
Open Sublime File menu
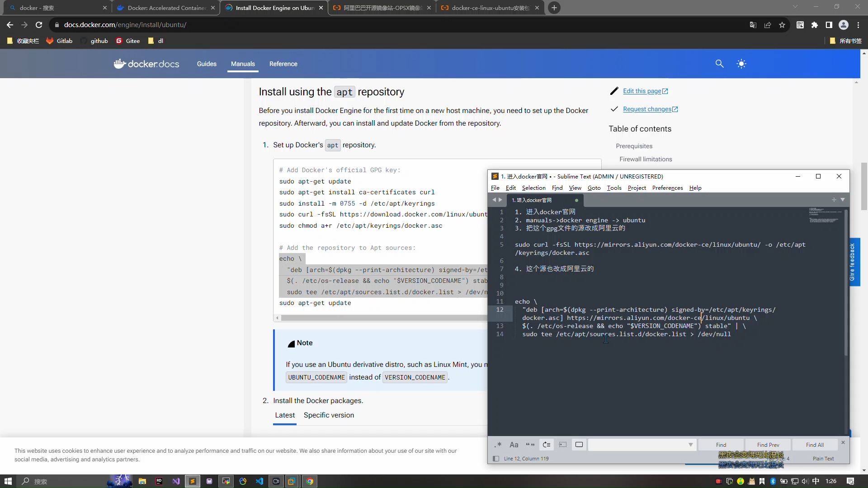point(495,188)
